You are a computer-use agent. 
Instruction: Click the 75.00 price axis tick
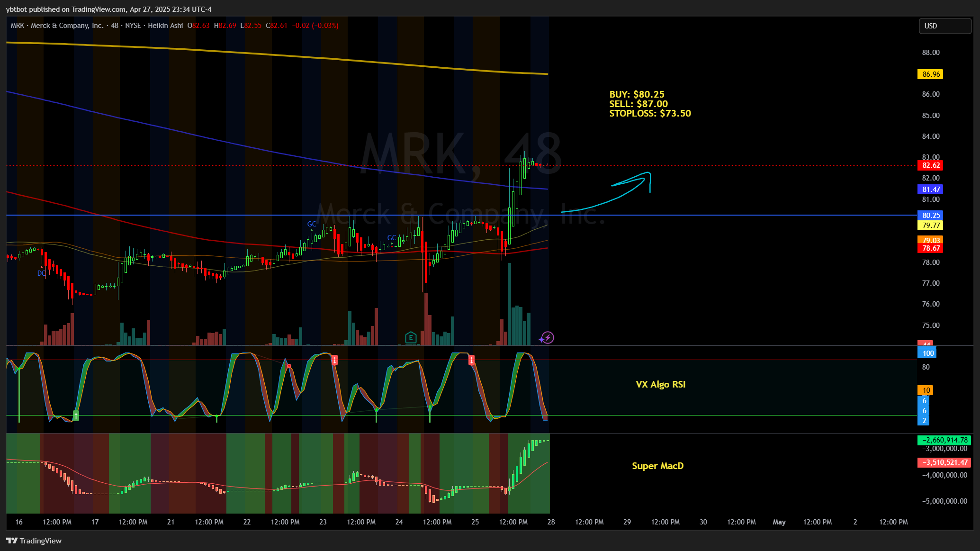pyautogui.click(x=931, y=325)
